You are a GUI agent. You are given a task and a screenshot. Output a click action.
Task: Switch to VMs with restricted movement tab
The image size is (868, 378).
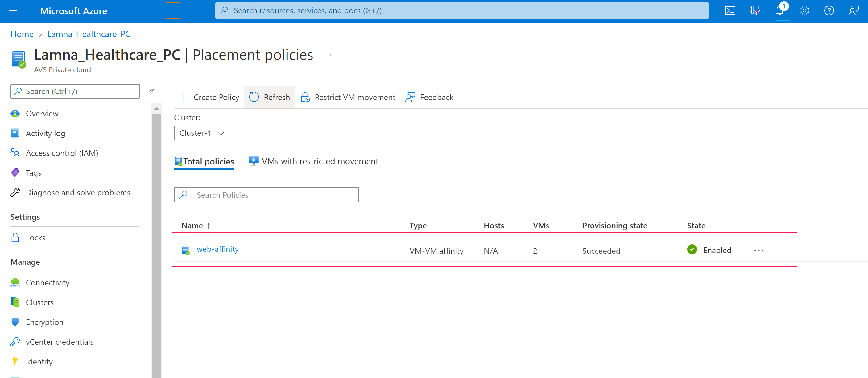313,161
